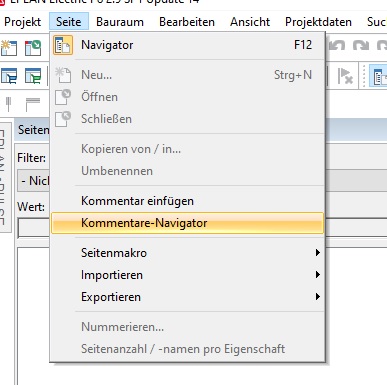Open the Bauraum menu
387x385 pixels.
tap(120, 22)
